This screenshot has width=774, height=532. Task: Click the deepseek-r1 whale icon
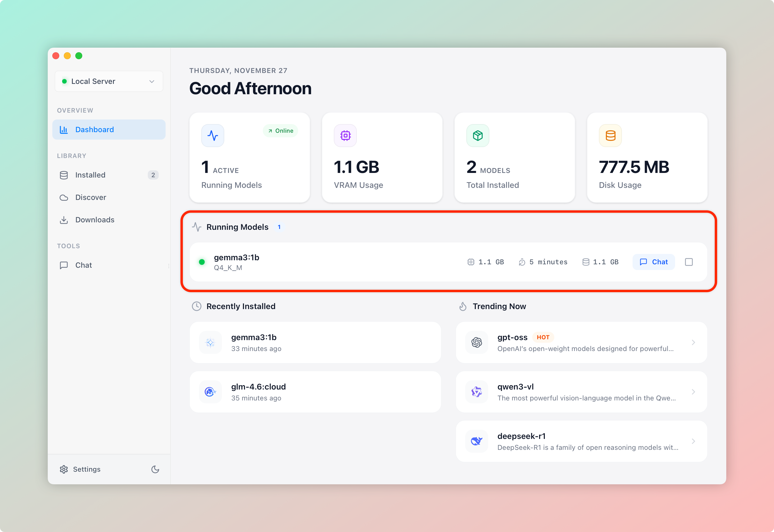[x=476, y=441]
